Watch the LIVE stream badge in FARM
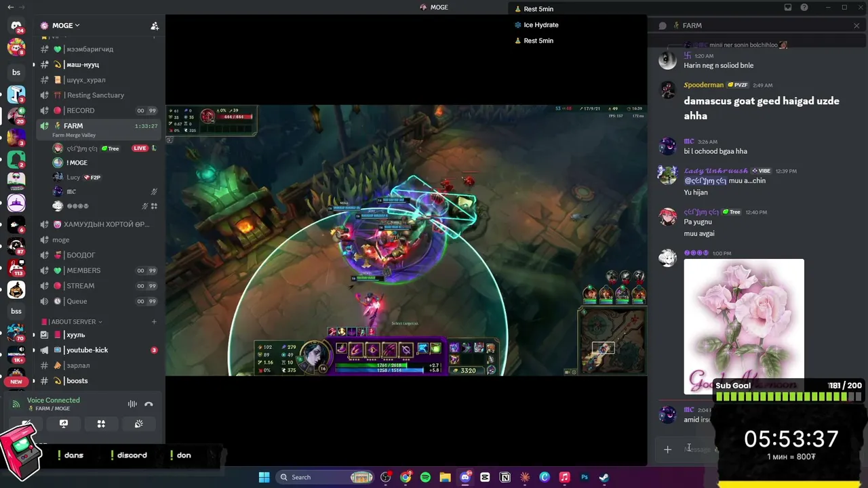The height and width of the screenshot is (488, 868). [140, 148]
